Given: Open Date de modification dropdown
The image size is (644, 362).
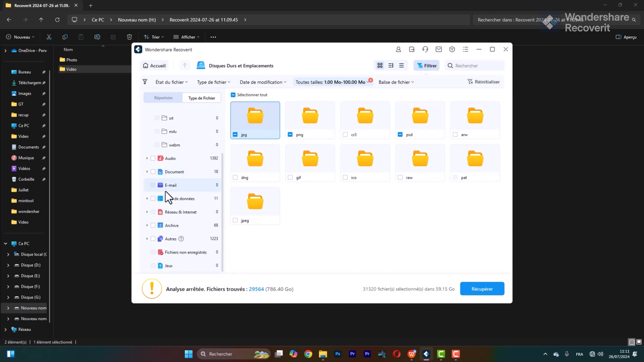Looking at the screenshot, I should point(263,82).
